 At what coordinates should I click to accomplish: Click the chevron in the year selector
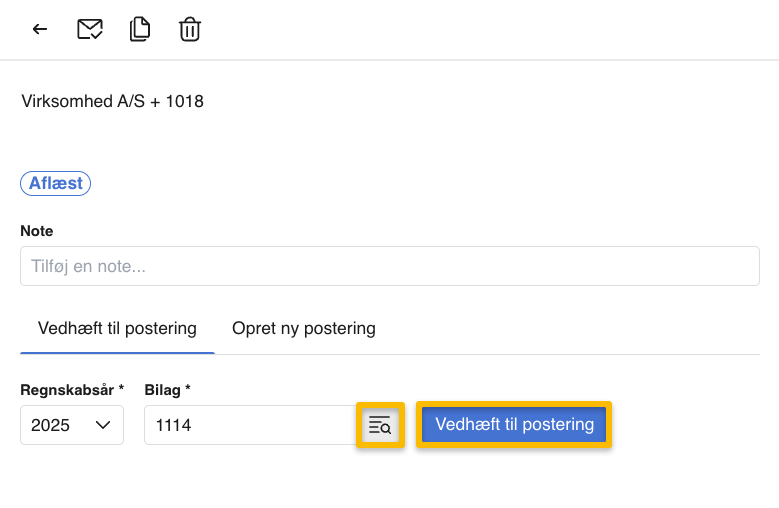103,425
